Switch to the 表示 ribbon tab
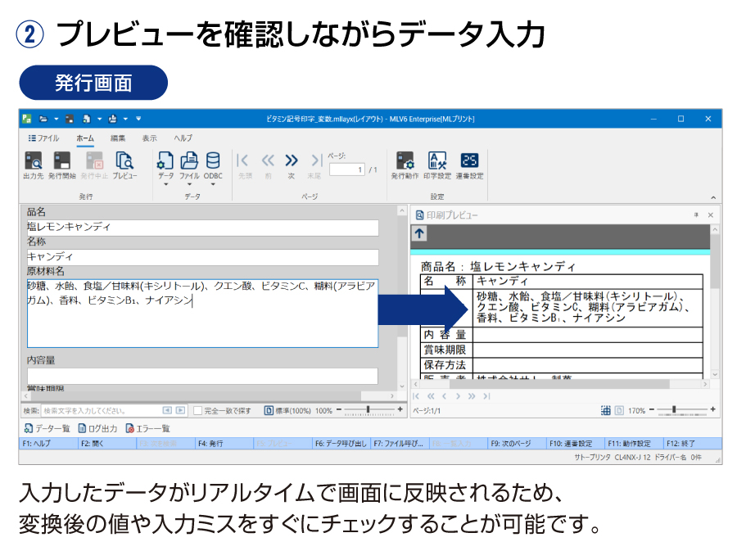Screen dimensions: 737x560 tap(150, 138)
